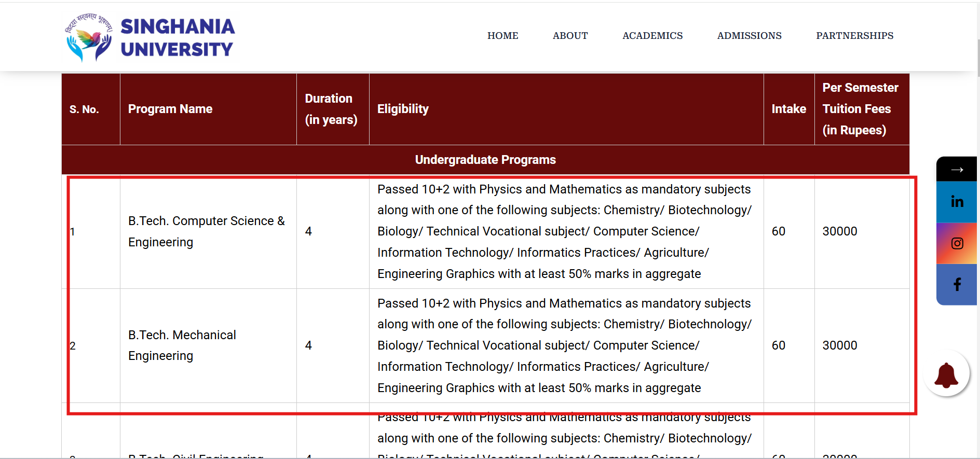
Task: Click the Undergraduate Programs section heading
Action: [x=485, y=160]
